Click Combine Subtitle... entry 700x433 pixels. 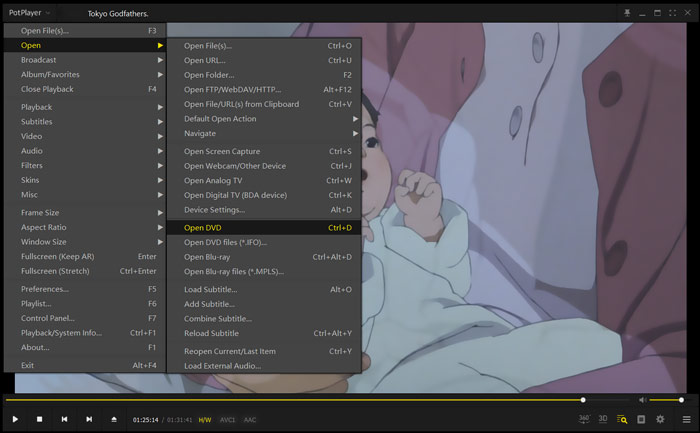[x=264, y=319]
